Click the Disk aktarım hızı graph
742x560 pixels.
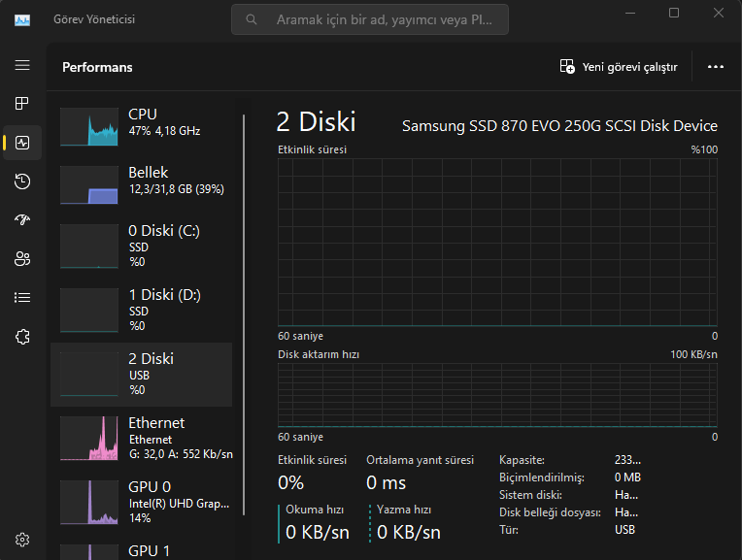(x=497, y=395)
